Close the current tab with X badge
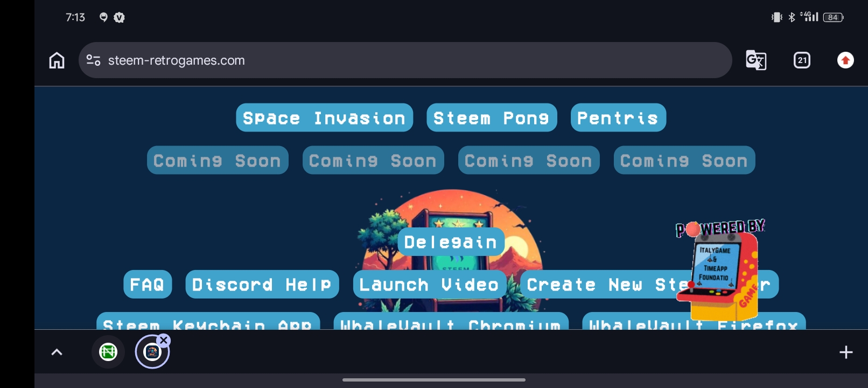 pos(164,340)
